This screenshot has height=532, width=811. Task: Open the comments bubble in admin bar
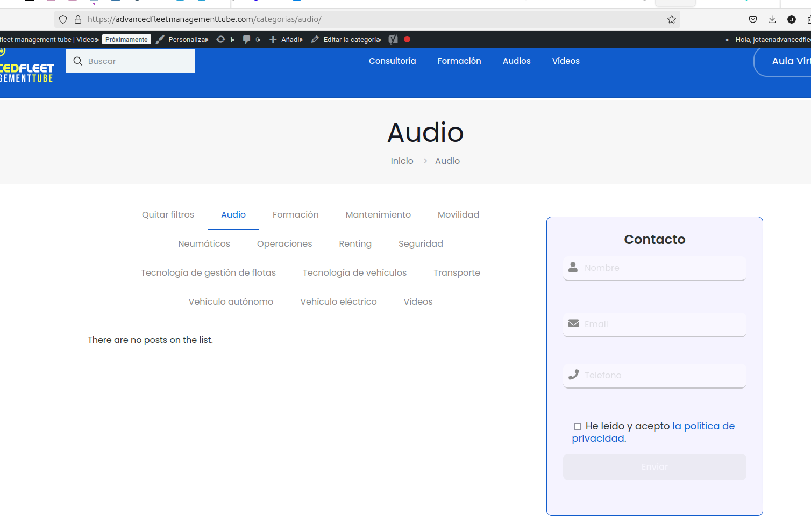pos(247,39)
